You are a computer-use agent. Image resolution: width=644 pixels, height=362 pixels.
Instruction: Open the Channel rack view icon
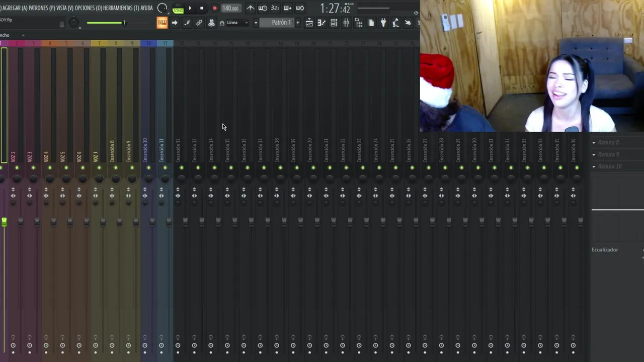(x=334, y=23)
